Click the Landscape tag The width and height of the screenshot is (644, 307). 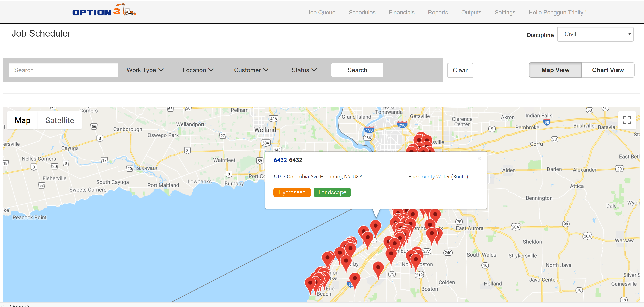(x=332, y=193)
